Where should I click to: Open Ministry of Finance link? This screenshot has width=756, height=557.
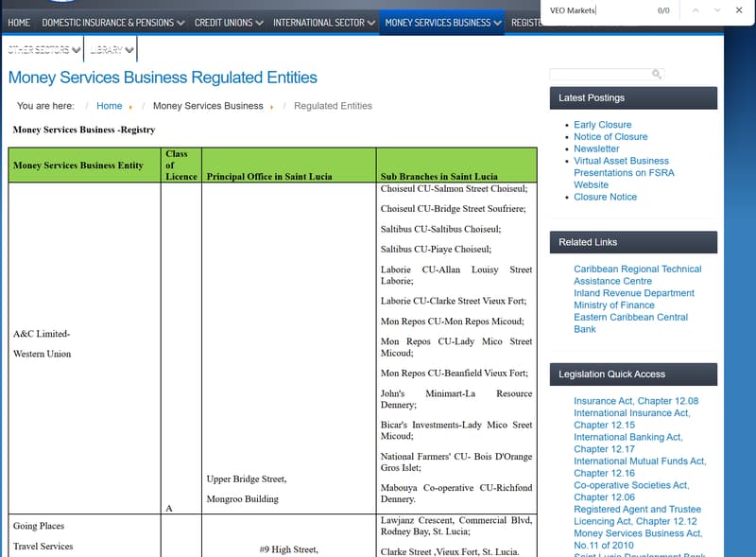coord(613,305)
